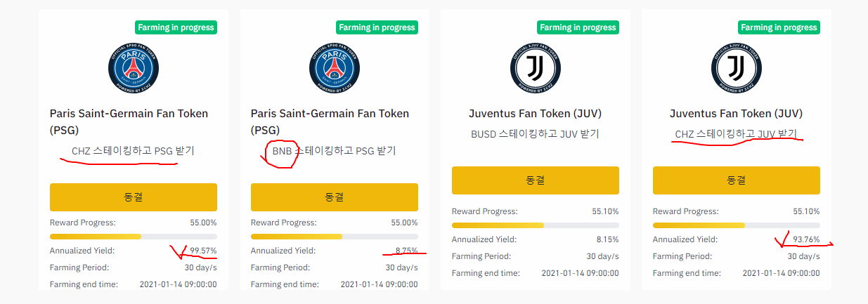The image size is (868, 304).
Task: Click the 동결 button on the BNB-to-PSG card
Action: tap(334, 197)
